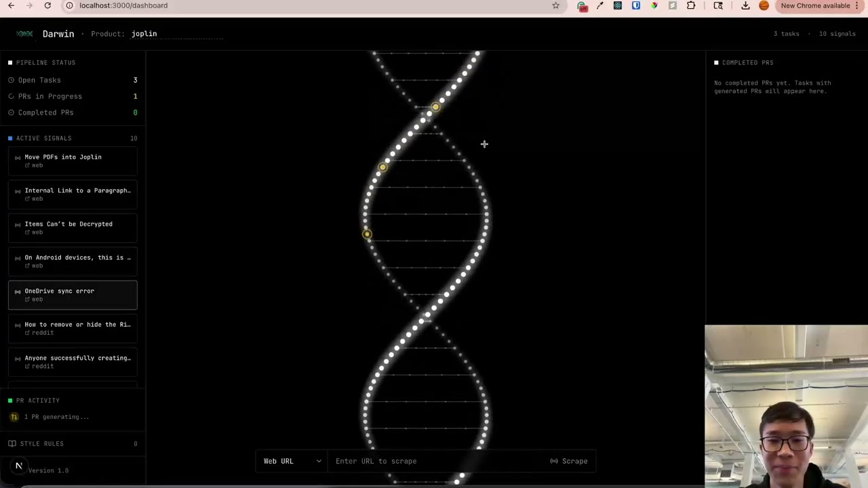Screen dimensions: 868x488
Task: Open the 'Move PDFs into Joplin' signal
Action: click(x=73, y=161)
